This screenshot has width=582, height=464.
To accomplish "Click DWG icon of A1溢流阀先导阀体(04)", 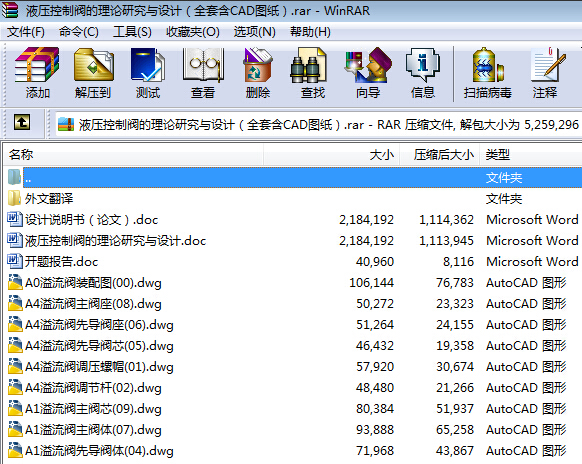I will (15, 450).
